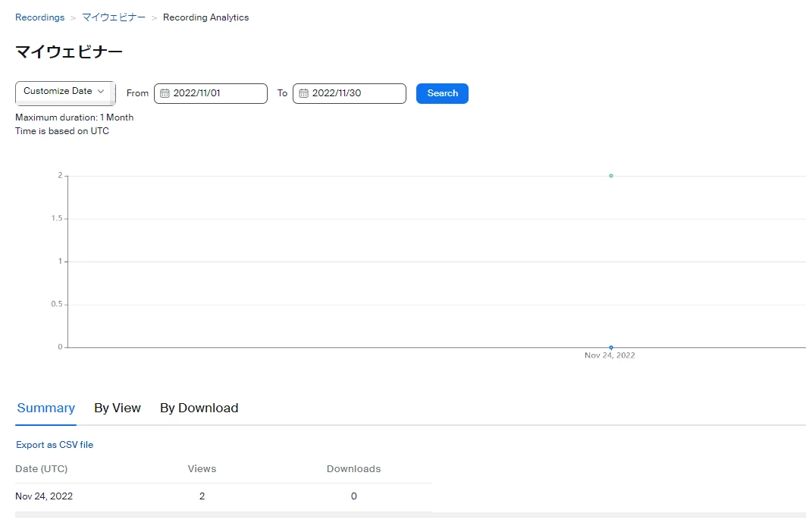
Task: Open the Customize Date dropdown
Action: coord(65,92)
